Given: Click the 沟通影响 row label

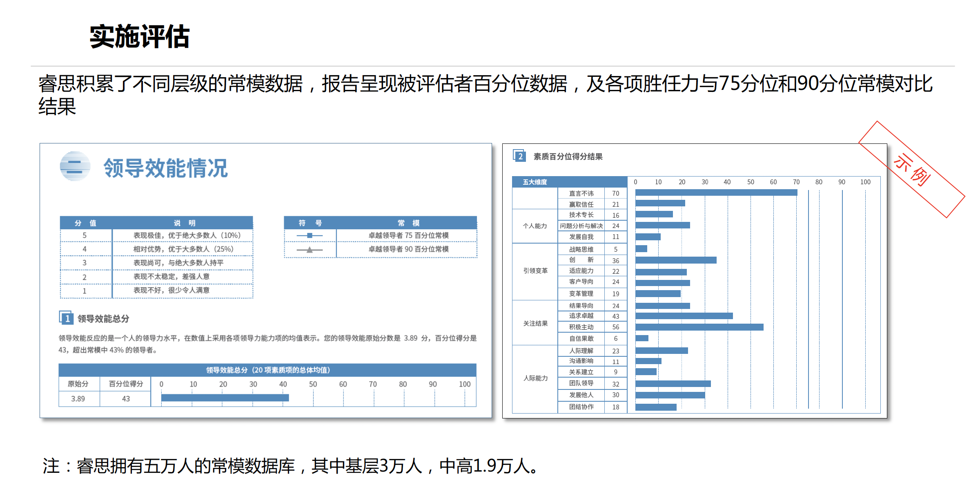Looking at the screenshot, I should (581, 361).
